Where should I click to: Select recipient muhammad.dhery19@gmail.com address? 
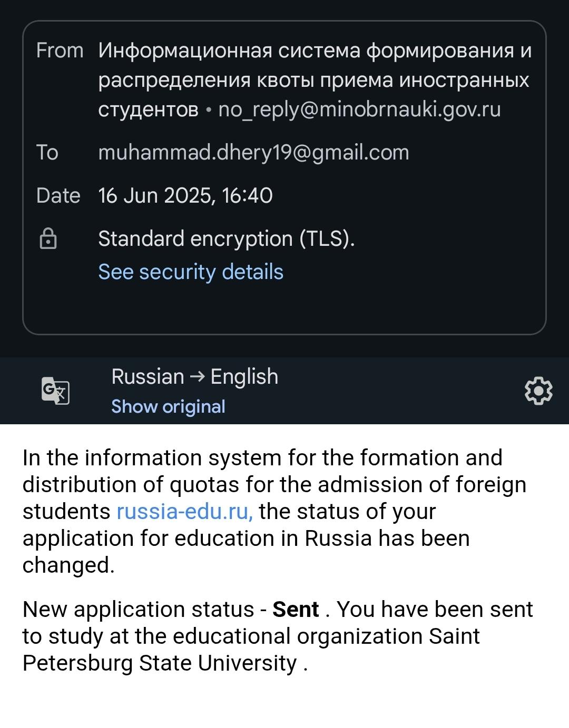point(253,152)
